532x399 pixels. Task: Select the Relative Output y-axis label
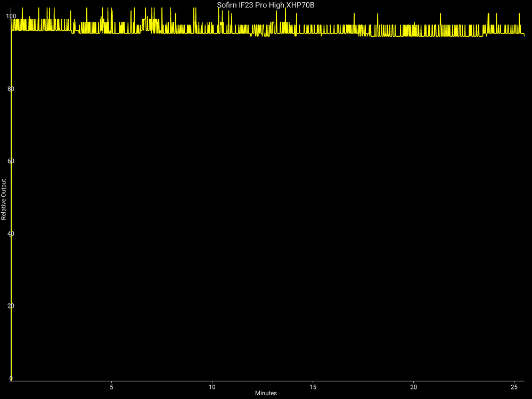(x=4, y=199)
